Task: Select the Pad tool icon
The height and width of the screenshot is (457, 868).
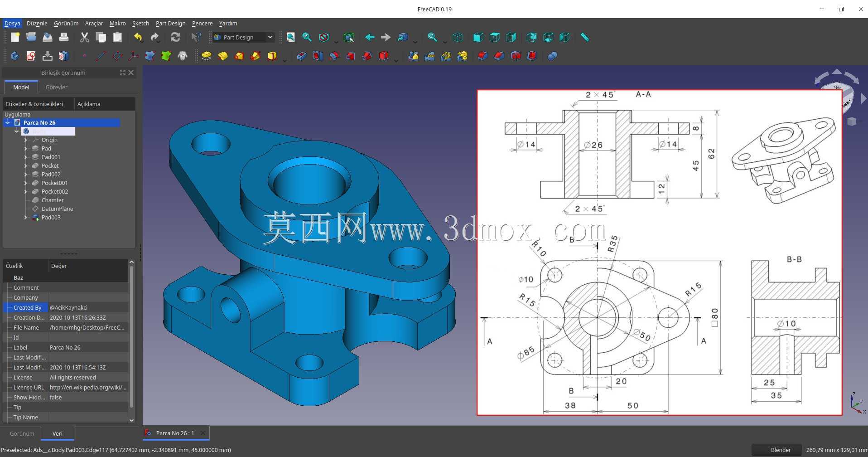Action: 207,56
